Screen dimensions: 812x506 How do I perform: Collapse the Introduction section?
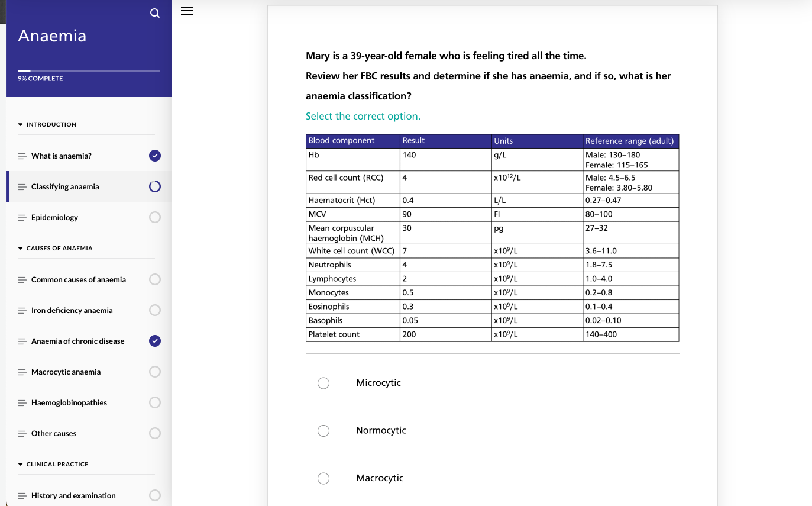[47, 124]
